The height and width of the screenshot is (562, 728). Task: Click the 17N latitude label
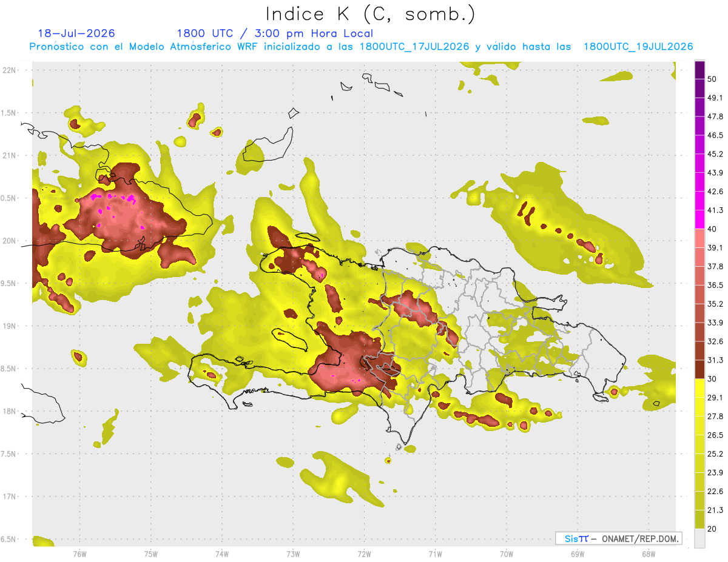click(x=10, y=497)
